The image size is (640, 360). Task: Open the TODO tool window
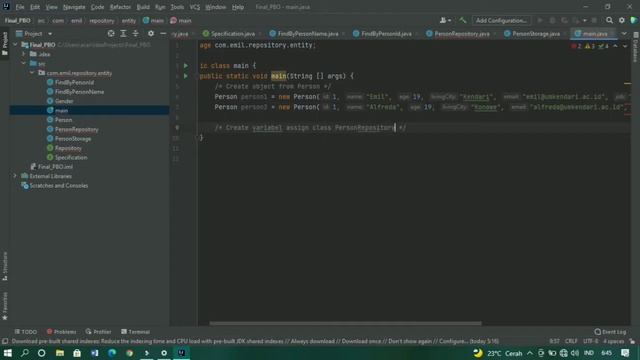coord(25,331)
